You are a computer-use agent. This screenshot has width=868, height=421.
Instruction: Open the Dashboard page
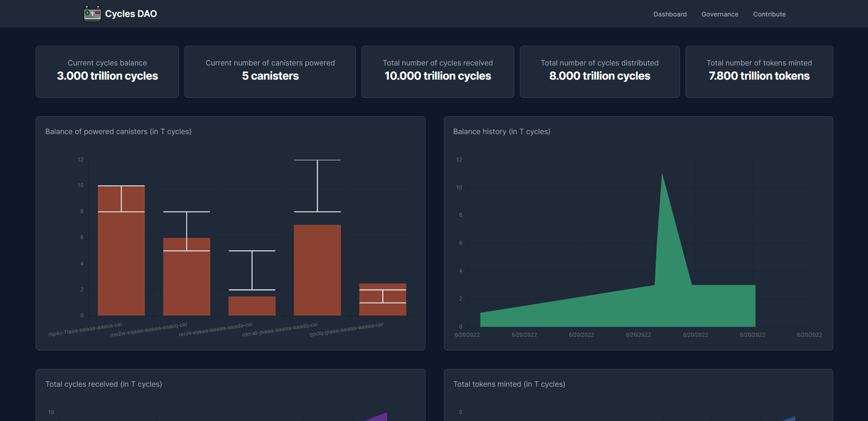[669, 14]
